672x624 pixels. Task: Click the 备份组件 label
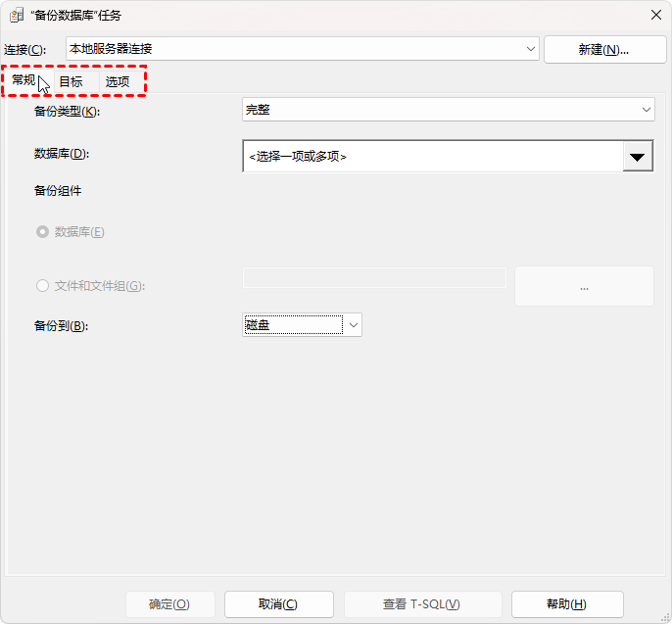[x=58, y=191]
